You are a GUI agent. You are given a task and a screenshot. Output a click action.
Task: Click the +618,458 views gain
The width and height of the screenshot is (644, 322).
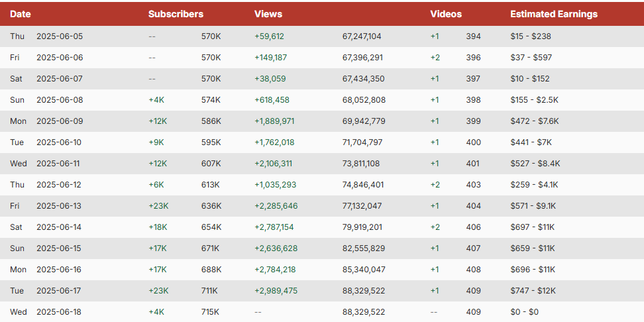point(272,100)
